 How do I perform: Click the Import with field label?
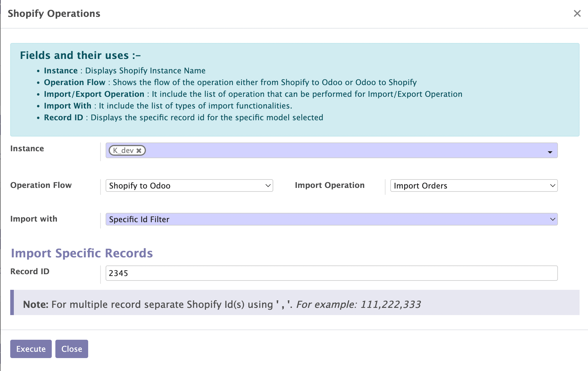34,219
